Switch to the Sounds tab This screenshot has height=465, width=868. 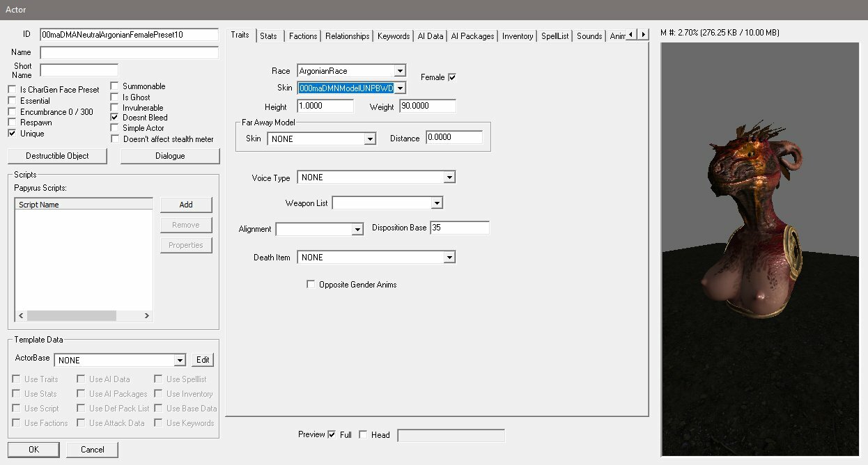point(589,36)
